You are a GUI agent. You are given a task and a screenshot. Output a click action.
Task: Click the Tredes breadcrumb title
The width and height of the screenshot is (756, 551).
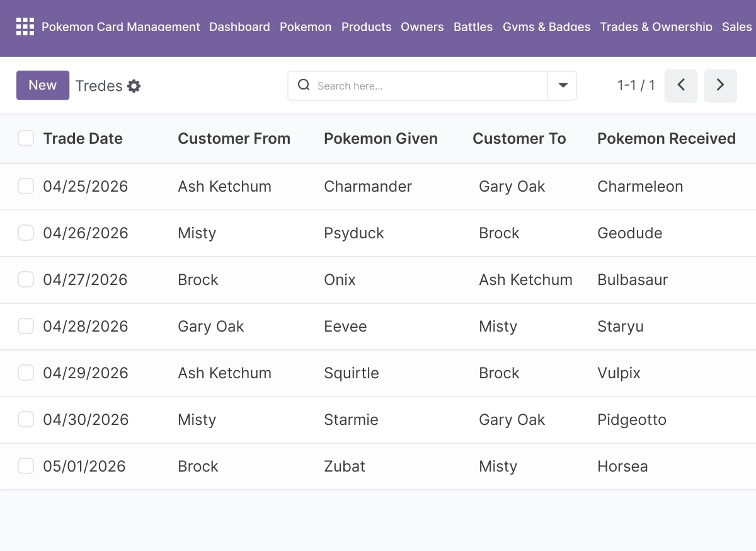[x=99, y=86]
